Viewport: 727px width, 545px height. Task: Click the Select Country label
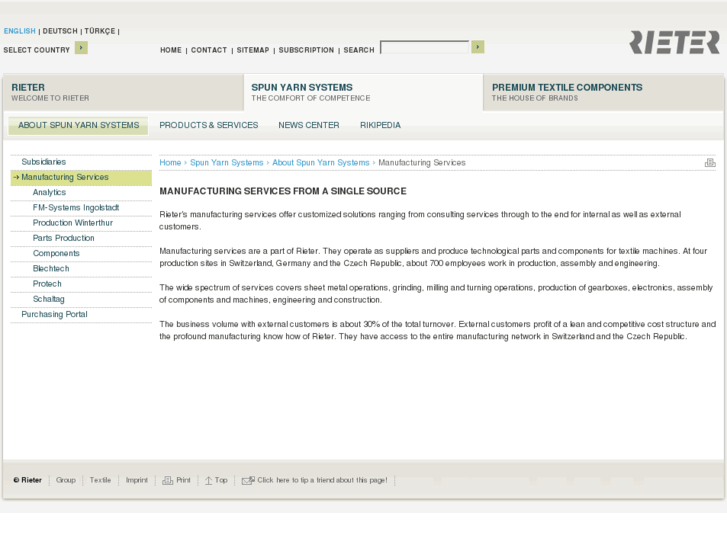tap(37, 50)
